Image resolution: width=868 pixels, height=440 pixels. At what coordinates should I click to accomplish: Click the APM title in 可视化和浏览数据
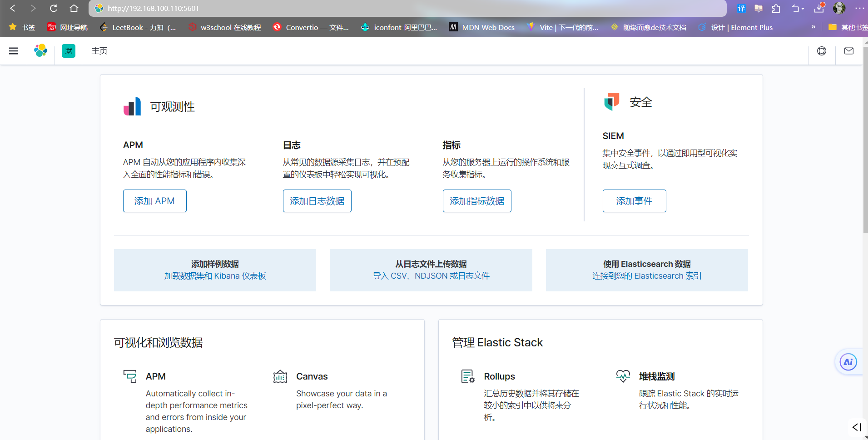click(155, 376)
